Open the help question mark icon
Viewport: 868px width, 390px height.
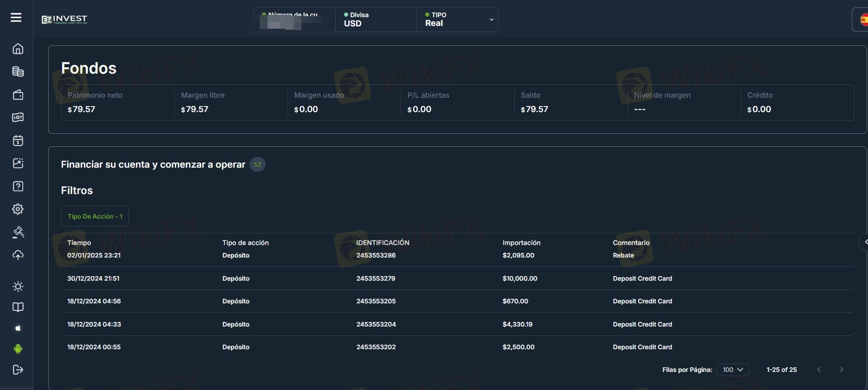[x=18, y=186]
